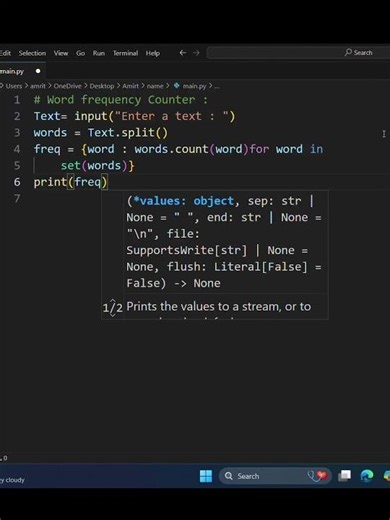This screenshot has height=520, width=390.
Task: Click line number 7 in the gutter
Action: click(17, 198)
